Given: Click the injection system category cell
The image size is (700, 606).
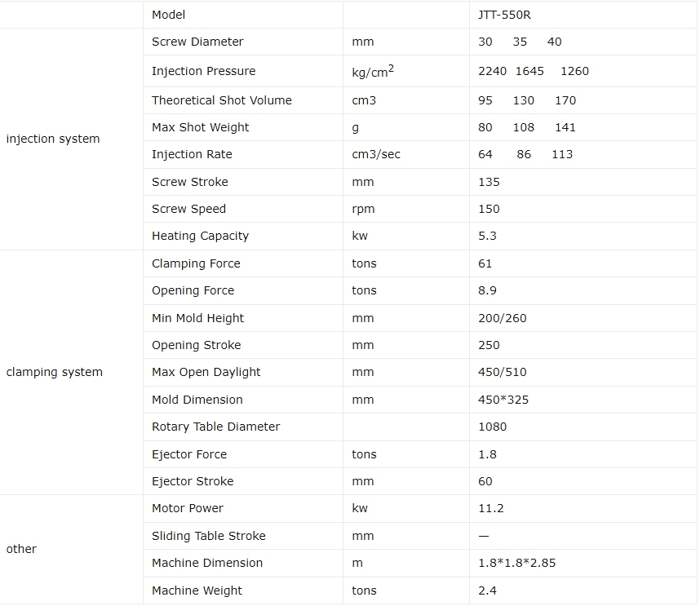Looking at the screenshot, I should (53, 139).
